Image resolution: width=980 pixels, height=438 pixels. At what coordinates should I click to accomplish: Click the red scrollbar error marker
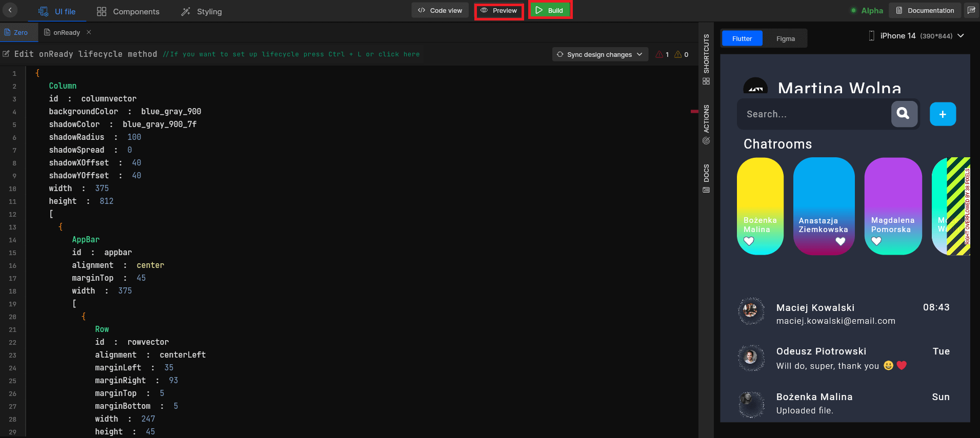694,111
